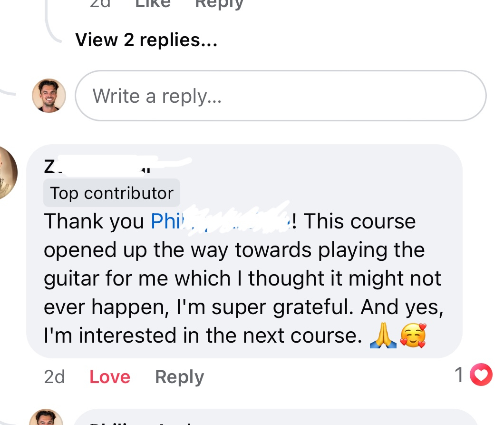This screenshot has width=504, height=425.
Task: Open the 2d timestamp beside Love
Action: 54,377
